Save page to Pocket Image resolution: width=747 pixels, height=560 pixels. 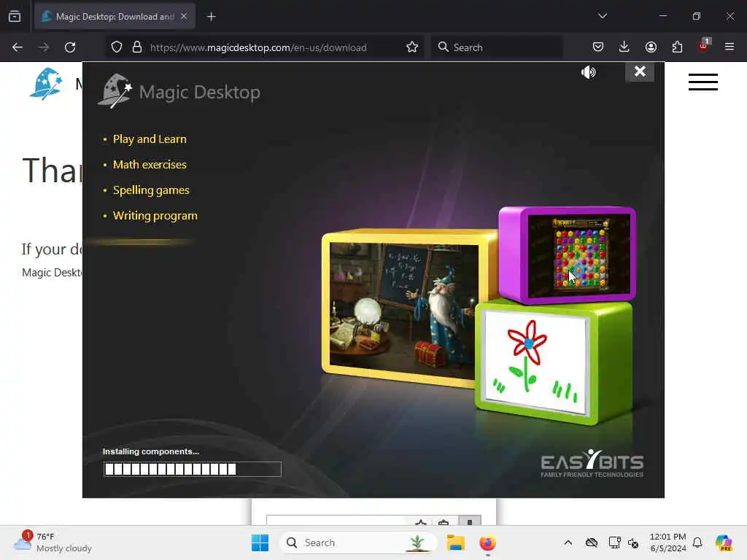(598, 47)
